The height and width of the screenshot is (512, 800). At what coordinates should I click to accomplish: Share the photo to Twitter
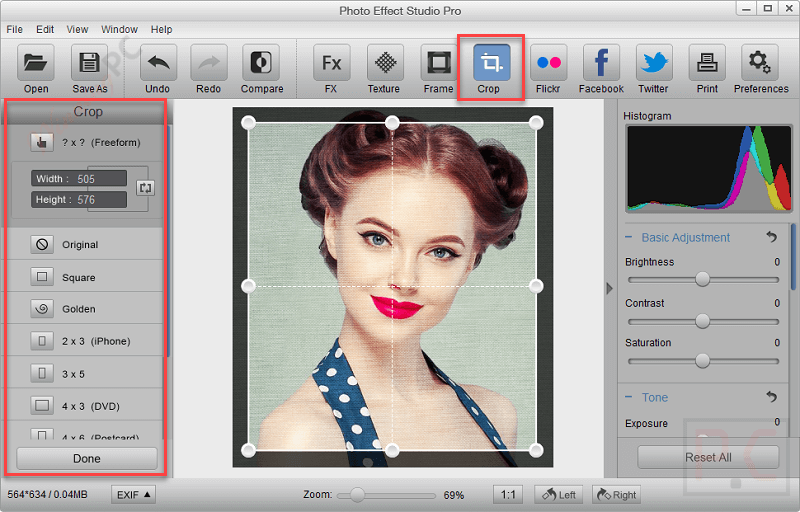654,63
